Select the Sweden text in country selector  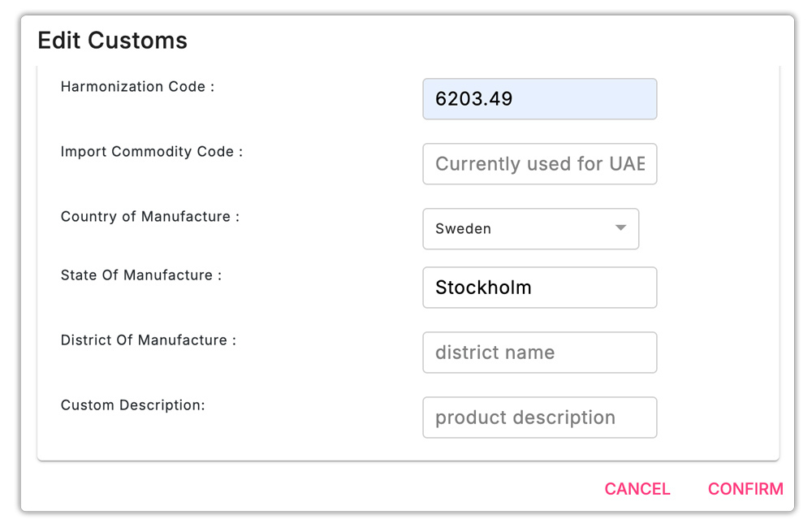tap(463, 229)
